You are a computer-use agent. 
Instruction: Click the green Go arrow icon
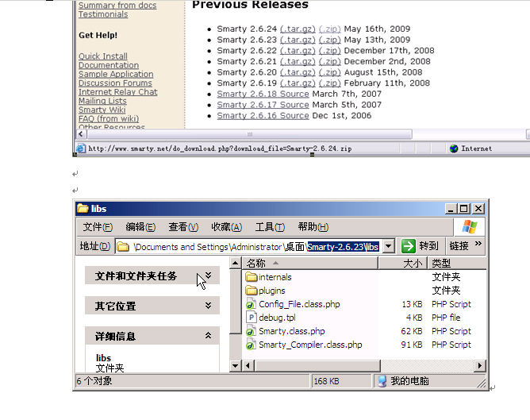(409, 246)
